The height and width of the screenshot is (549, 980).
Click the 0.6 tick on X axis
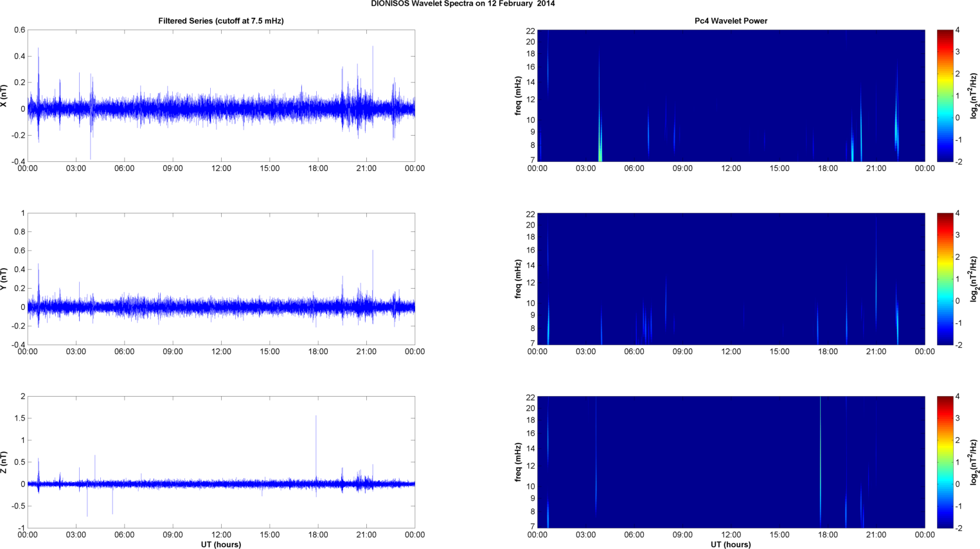click(19, 30)
